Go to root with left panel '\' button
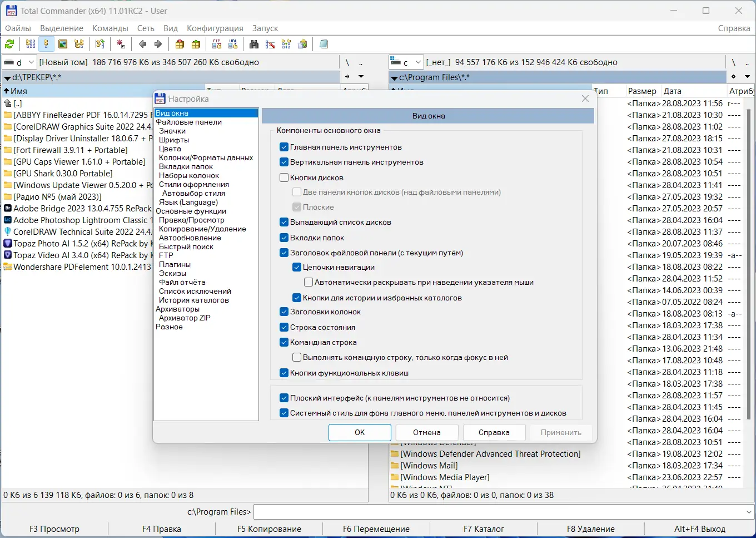756x538 pixels. tap(347, 62)
